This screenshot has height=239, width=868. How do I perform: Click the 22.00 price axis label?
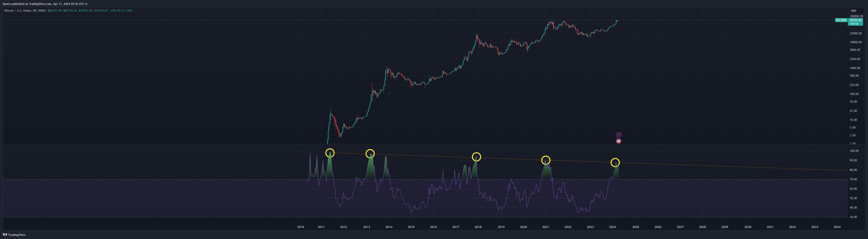coord(854,111)
